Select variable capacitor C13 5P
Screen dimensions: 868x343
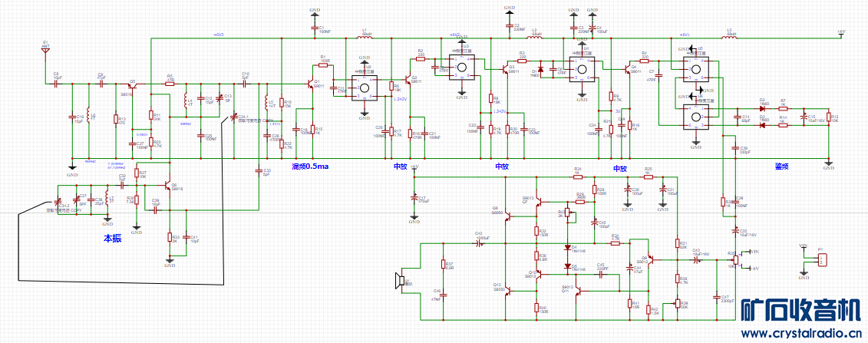(219, 98)
